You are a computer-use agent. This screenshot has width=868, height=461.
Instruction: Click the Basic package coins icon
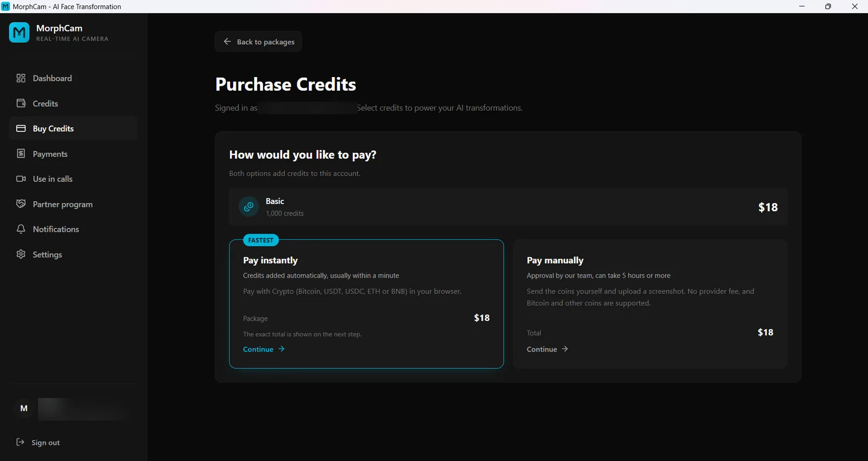(x=249, y=207)
